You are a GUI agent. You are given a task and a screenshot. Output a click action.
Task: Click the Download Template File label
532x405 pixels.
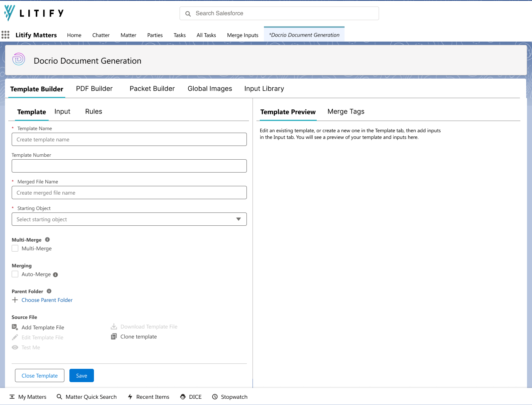[x=149, y=326]
